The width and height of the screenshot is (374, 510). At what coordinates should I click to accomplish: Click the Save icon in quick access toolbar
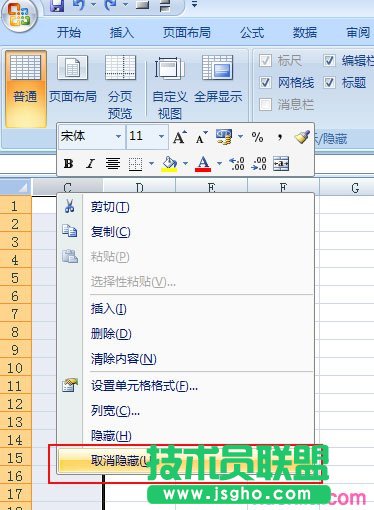[x=57, y=5]
